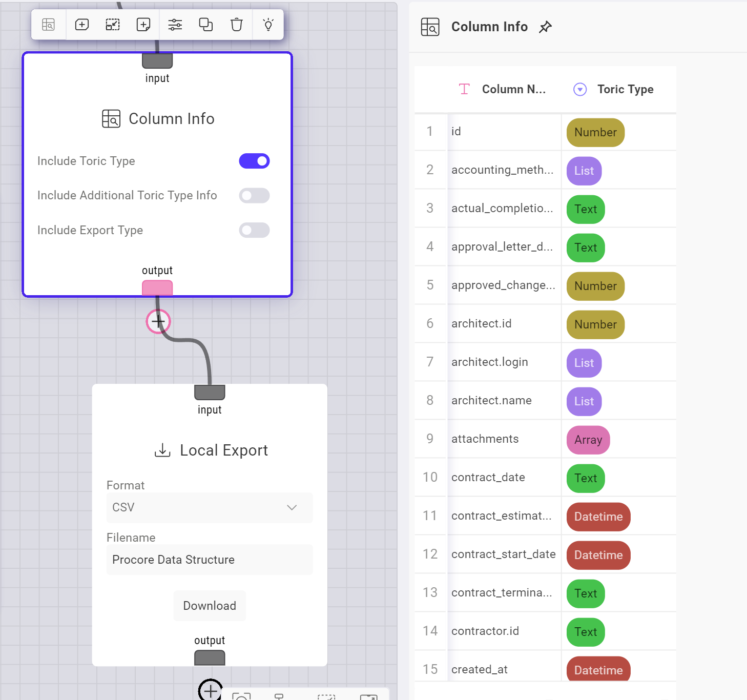Click the dashed selection group icon in toolbar
This screenshot has height=700, width=747.
[x=113, y=25]
